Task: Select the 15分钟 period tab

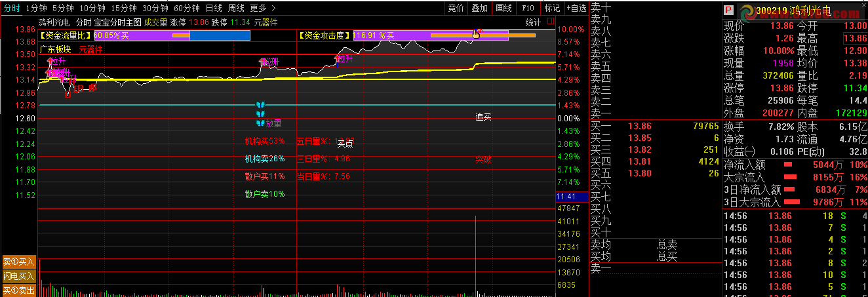Action: [123, 8]
